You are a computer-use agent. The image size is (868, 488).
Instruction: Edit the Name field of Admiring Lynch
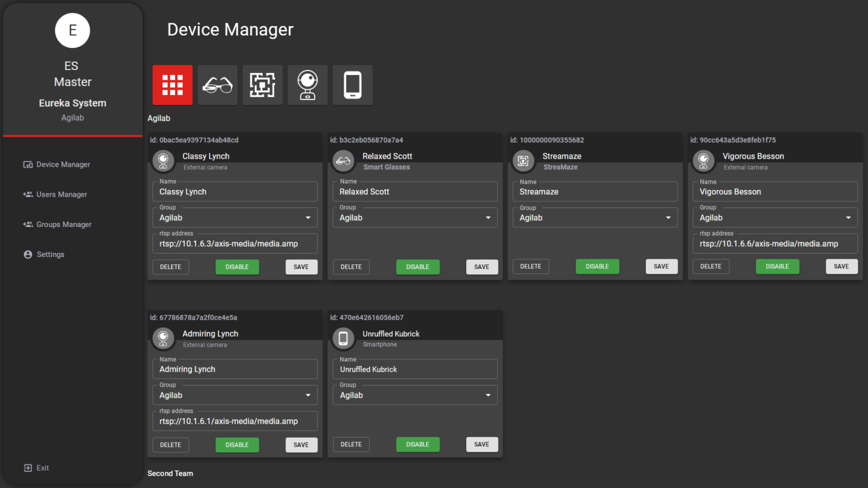coord(235,369)
